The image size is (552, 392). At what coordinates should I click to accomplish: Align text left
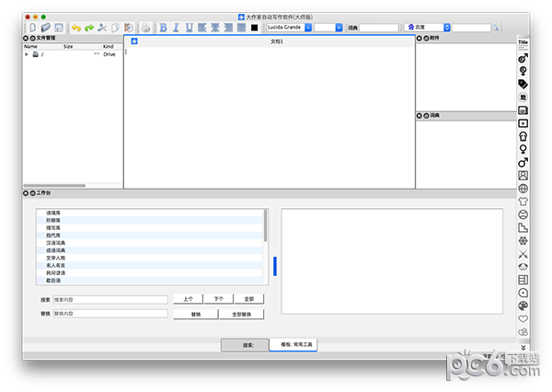[202, 28]
